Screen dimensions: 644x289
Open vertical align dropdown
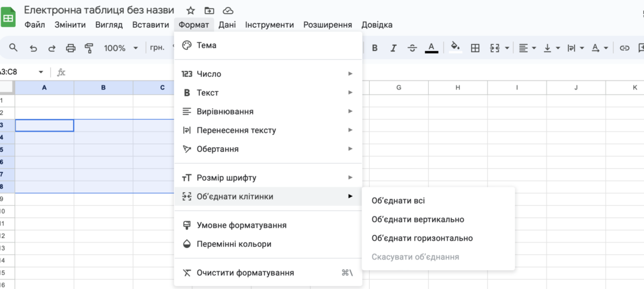coord(552,48)
